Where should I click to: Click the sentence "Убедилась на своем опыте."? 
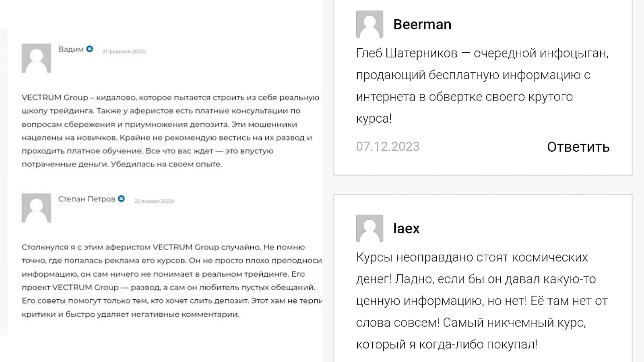(166, 164)
